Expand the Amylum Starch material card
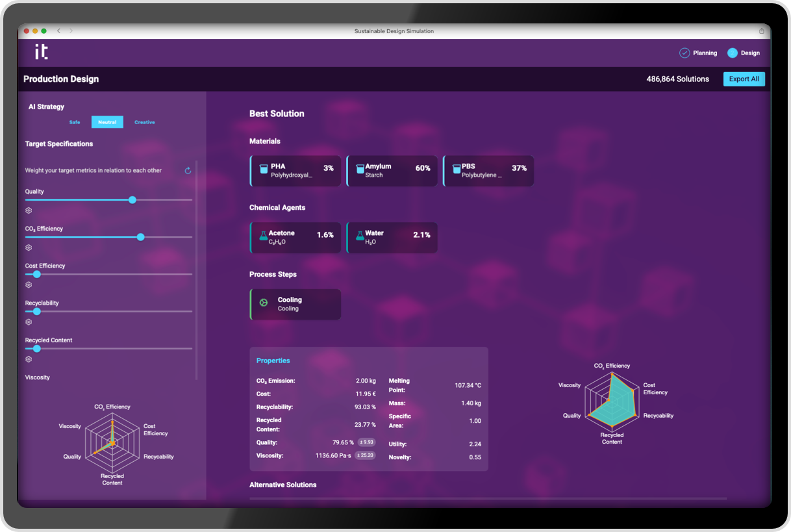791x532 pixels. tap(392, 171)
